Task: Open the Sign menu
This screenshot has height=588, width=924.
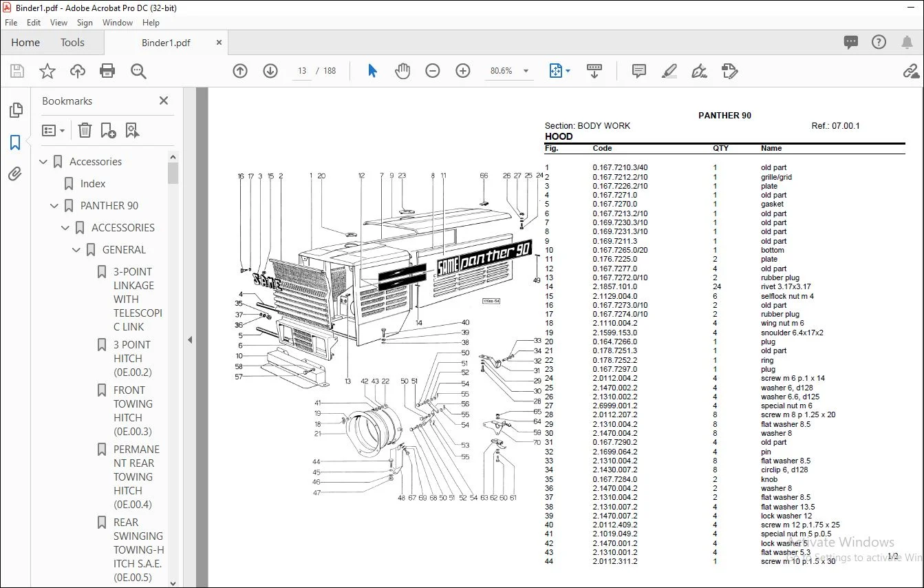Action: coord(85,23)
